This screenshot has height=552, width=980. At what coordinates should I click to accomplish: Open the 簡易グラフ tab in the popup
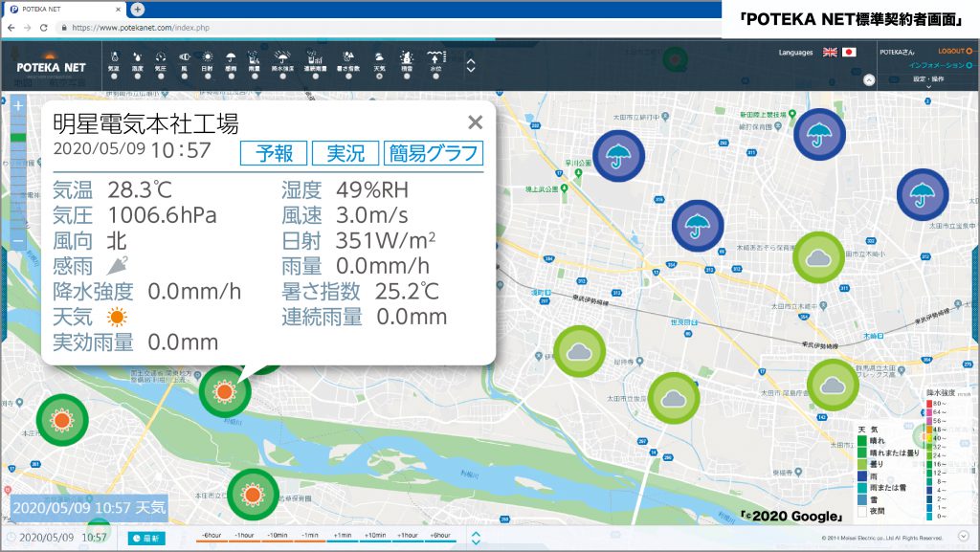[x=434, y=153]
